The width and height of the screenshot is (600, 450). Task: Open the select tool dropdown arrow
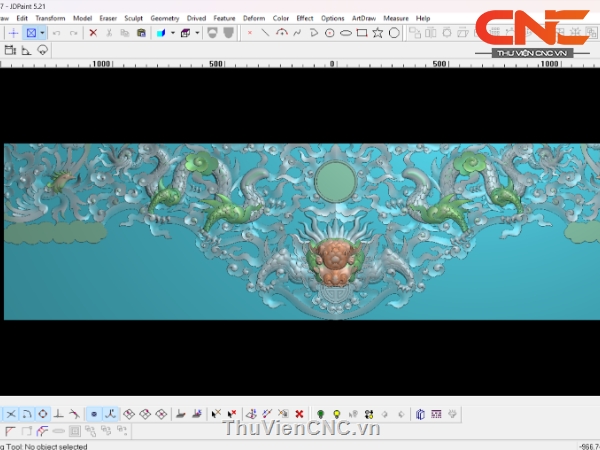[x=42, y=33]
